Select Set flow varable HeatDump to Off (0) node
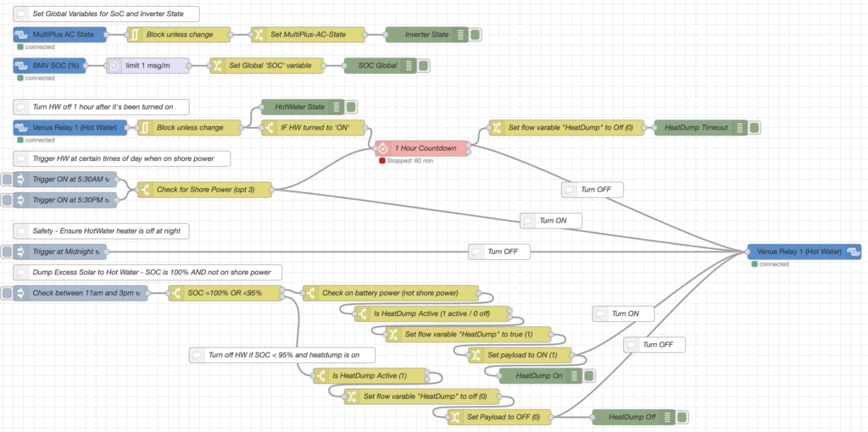 coord(567,127)
